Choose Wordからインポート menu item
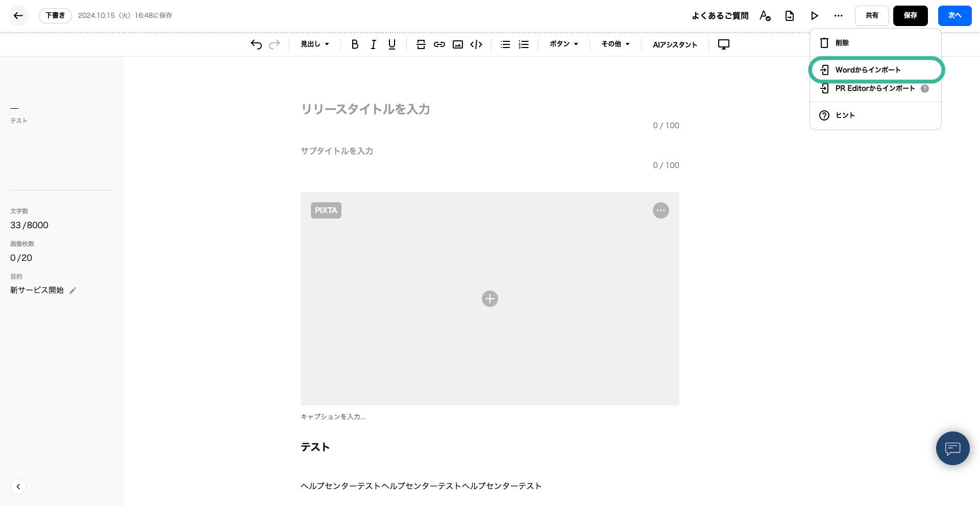Screen dimensions: 980x506 click(875, 70)
